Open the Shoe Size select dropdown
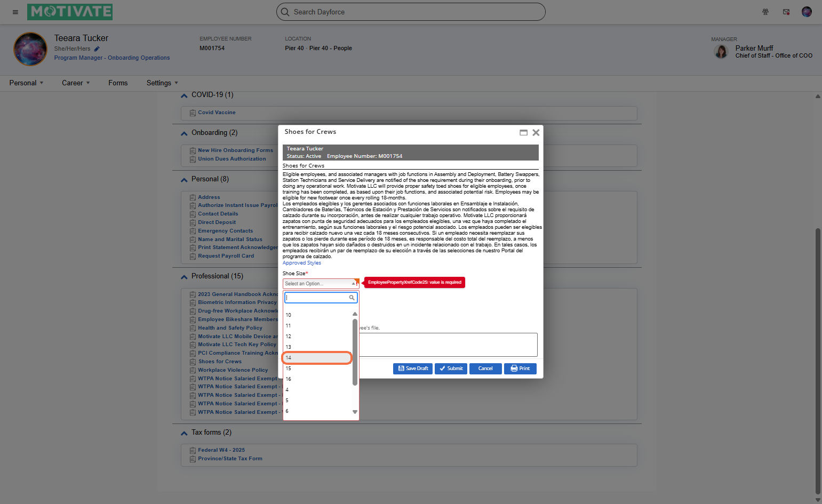The height and width of the screenshot is (504, 822). tap(321, 284)
